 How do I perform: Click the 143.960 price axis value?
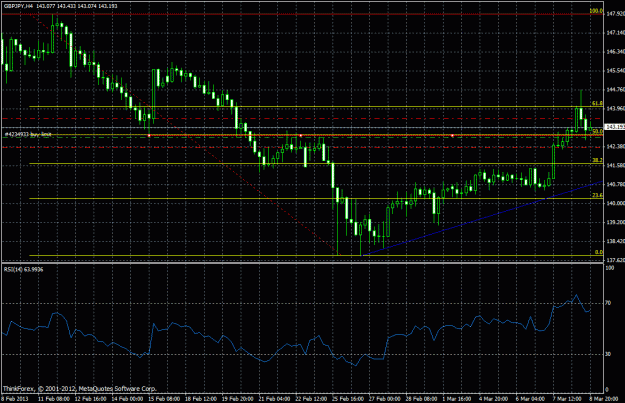[x=615, y=108]
